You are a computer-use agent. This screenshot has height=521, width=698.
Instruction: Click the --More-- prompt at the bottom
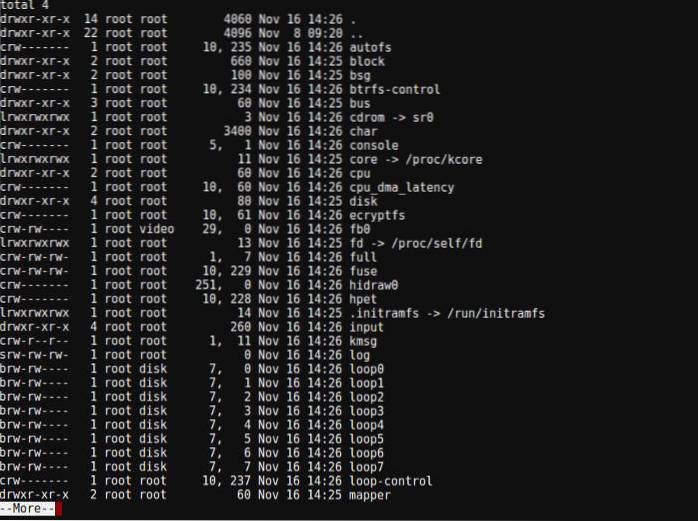pyautogui.click(x=28, y=508)
